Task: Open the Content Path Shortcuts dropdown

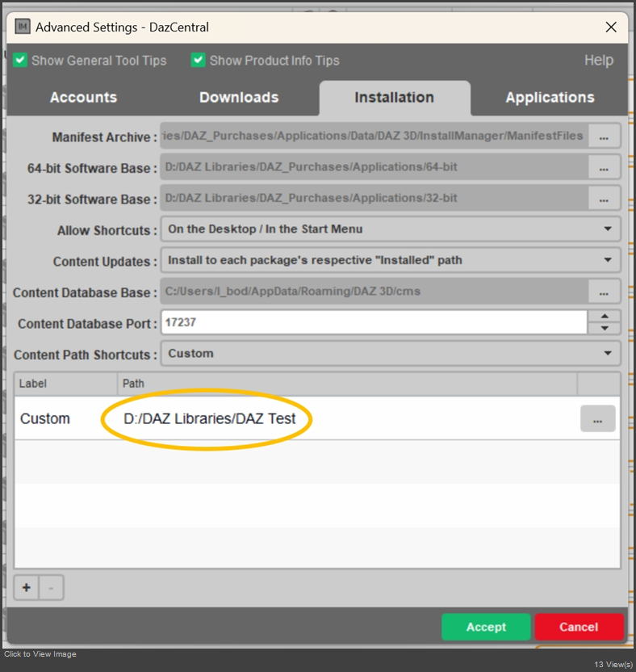Action: tap(391, 354)
